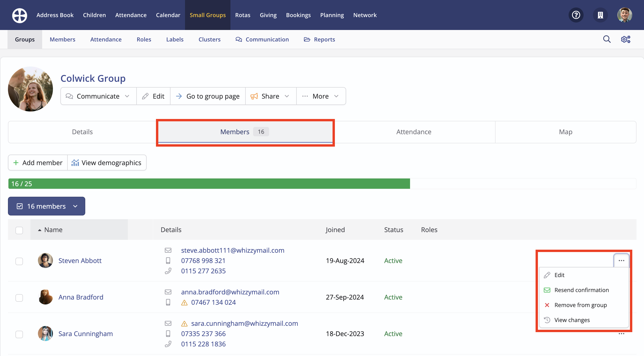Toggle the select-all header checkbox

19,230
